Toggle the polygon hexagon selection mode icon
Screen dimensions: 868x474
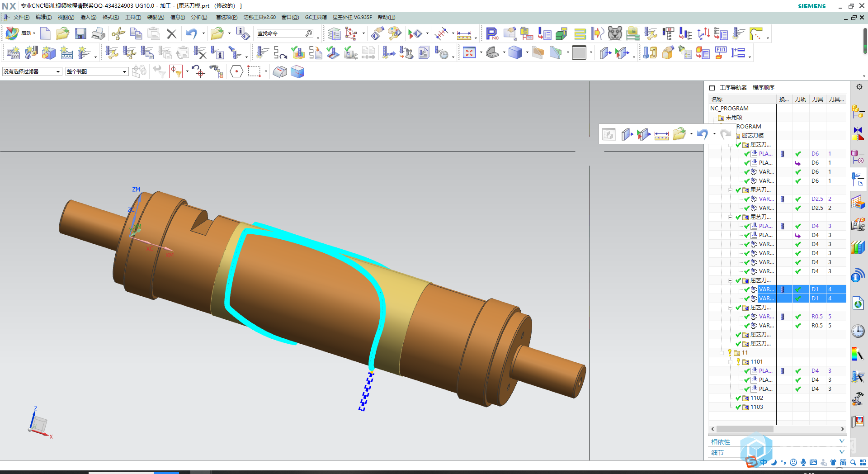236,71
